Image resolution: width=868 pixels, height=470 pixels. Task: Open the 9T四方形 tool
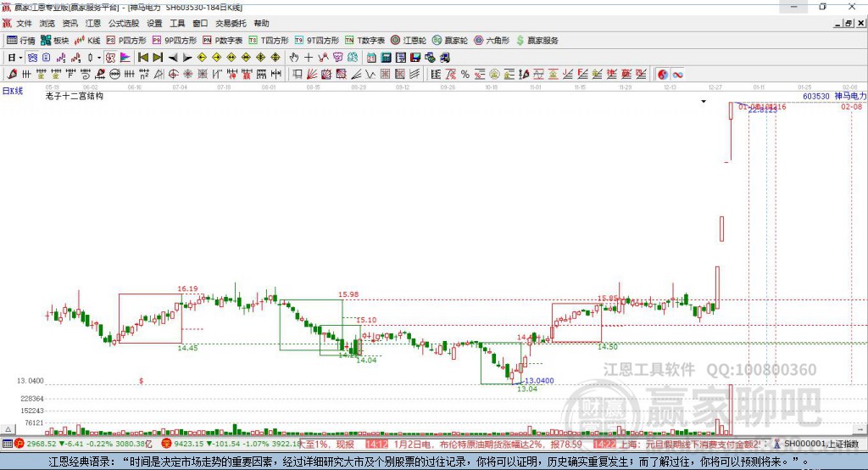(x=317, y=41)
